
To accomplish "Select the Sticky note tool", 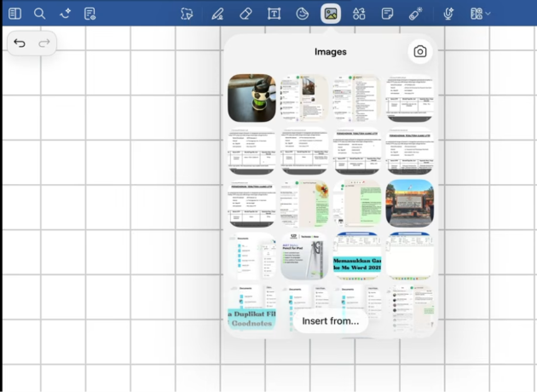I will pos(387,14).
